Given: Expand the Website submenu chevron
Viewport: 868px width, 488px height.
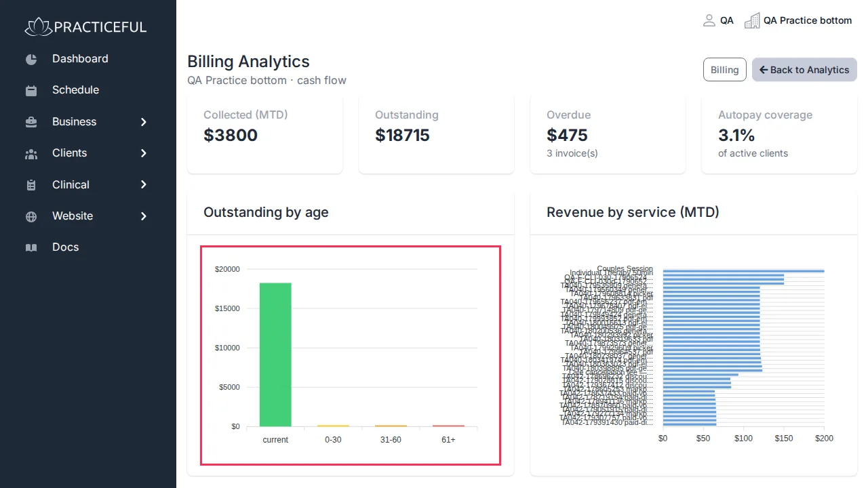Looking at the screenshot, I should pos(144,216).
